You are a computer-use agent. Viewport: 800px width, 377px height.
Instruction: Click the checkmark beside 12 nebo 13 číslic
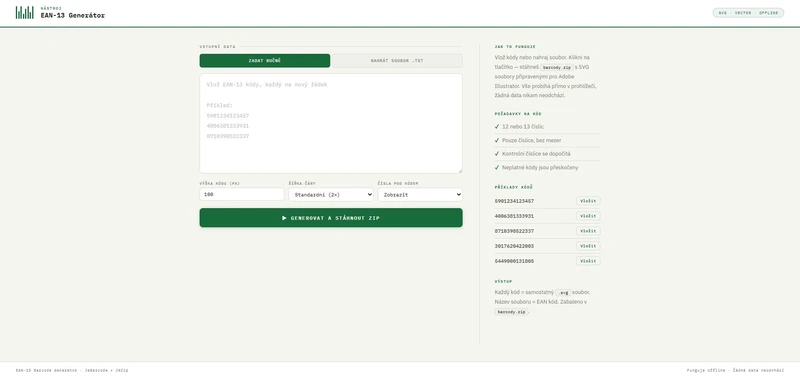pos(497,127)
